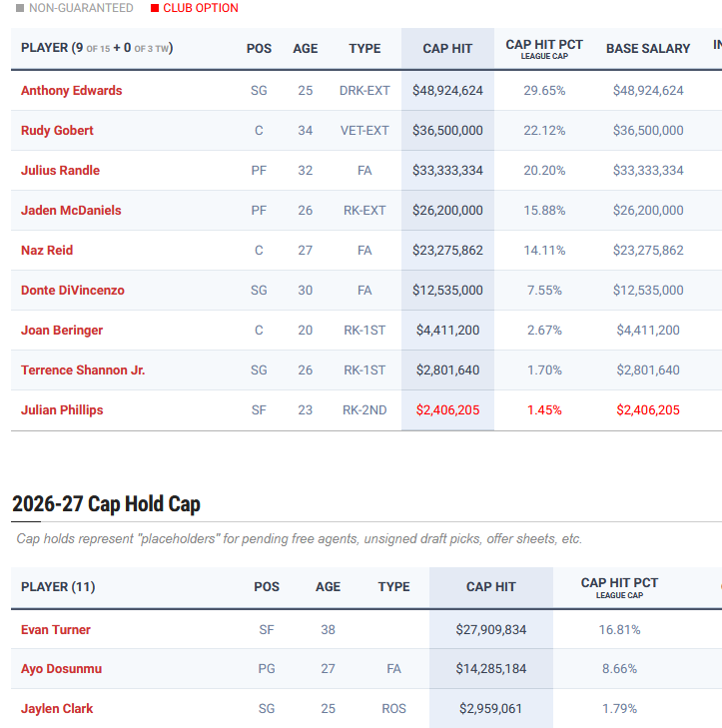Sort roster by CAP HIT PCT header
Screen dimensions: 722x728
(x=544, y=49)
